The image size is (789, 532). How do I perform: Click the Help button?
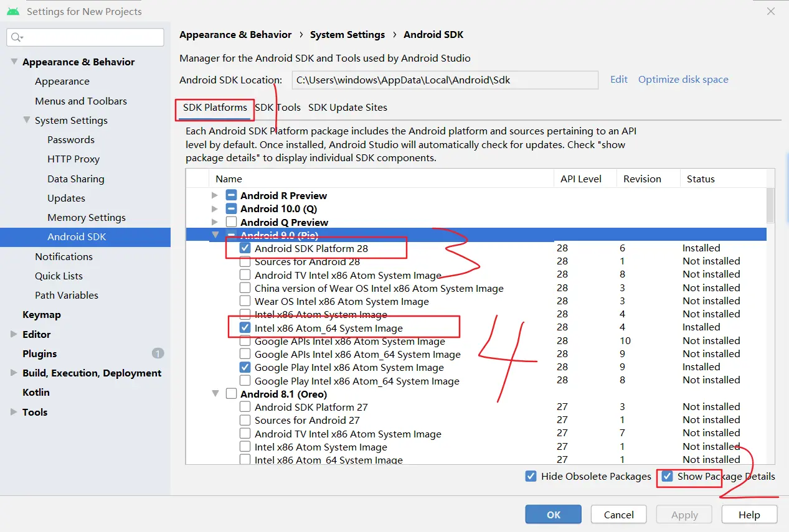click(x=749, y=515)
